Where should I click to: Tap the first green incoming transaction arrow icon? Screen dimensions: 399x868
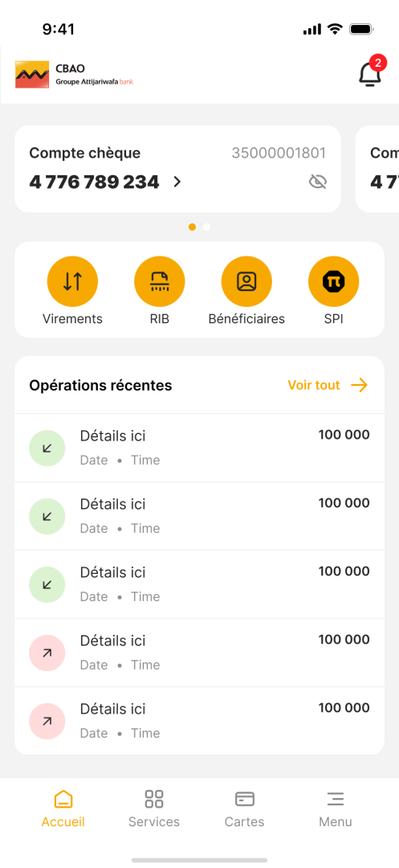47,448
